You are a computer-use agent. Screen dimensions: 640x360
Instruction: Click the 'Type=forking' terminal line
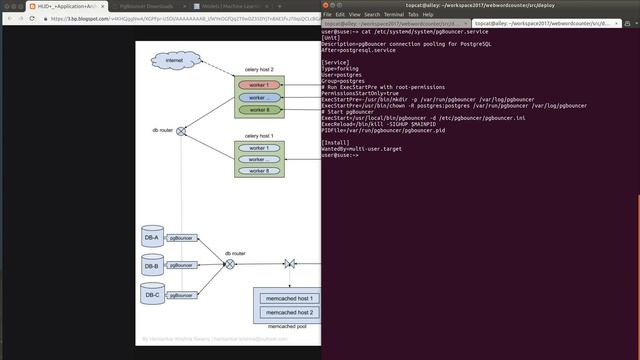click(340, 69)
